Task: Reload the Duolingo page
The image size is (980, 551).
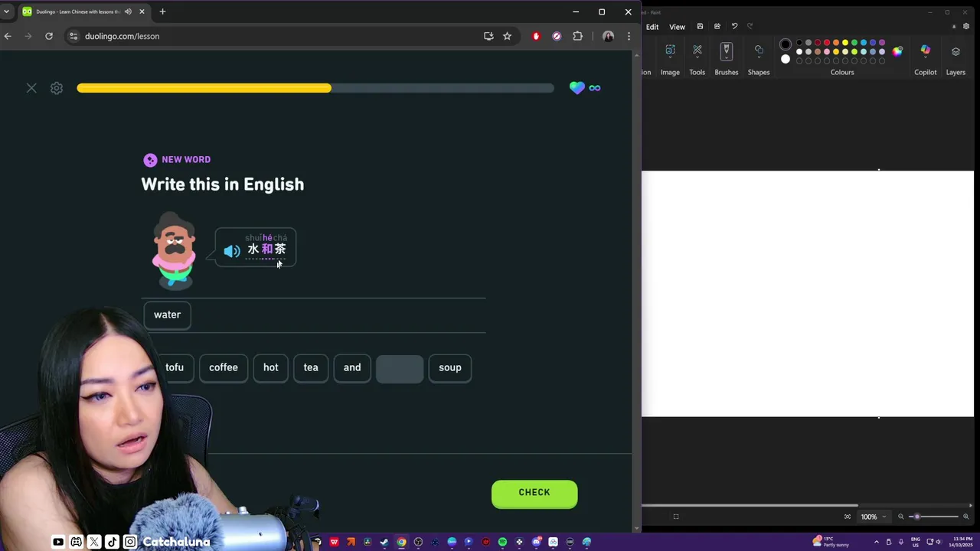Action: click(x=49, y=36)
